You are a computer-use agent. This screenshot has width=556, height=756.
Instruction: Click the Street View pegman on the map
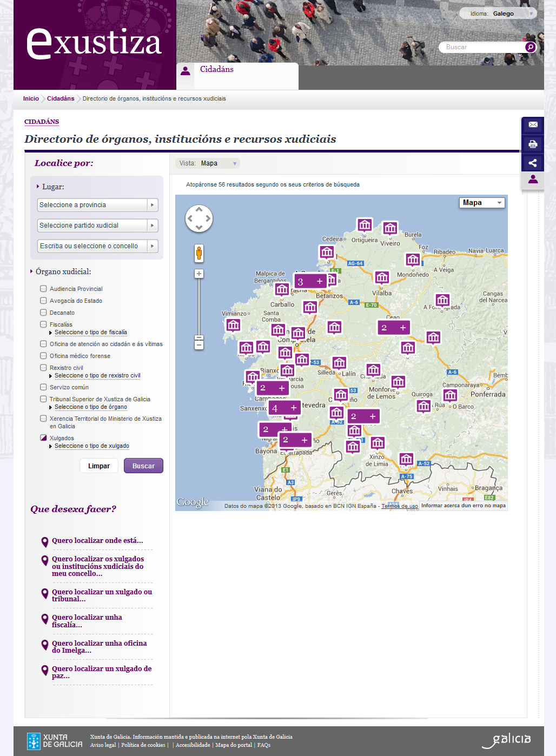(199, 253)
